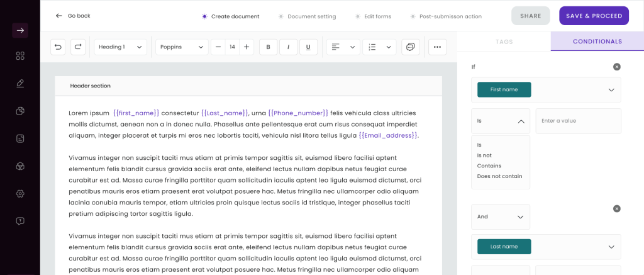Click the SHARE button
The width and height of the screenshot is (644, 275).
(531, 16)
